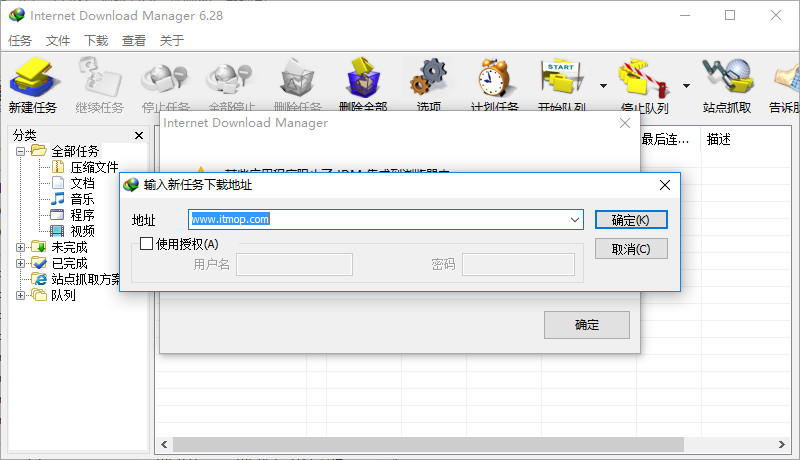Image resolution: width=800 pixels, height=460 pixels.
Task: Select the 压缩文件 category
Action: [94, 167]
